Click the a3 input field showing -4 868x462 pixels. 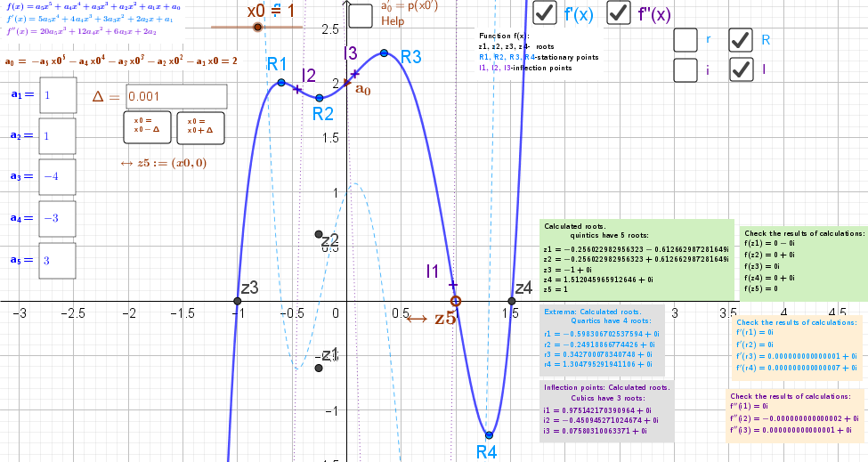pos(58,177)
